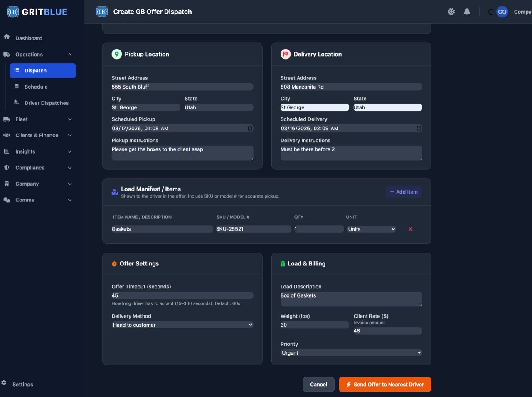The width and height of the screenshot is (532, 397).
Task: Click the Offer Settings stopwatch icon
Action: coord(114,263)
